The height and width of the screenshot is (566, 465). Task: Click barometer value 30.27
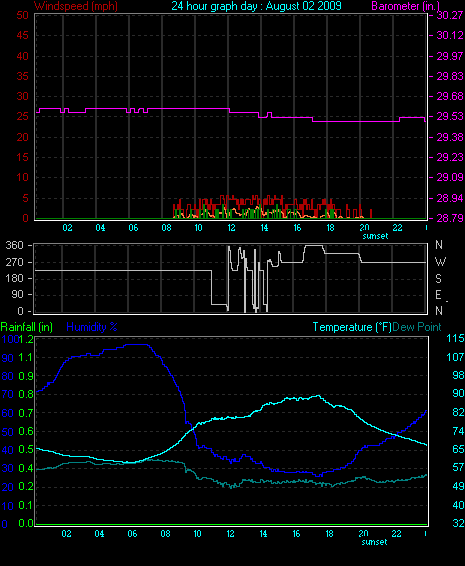click(x=450, y=15)
